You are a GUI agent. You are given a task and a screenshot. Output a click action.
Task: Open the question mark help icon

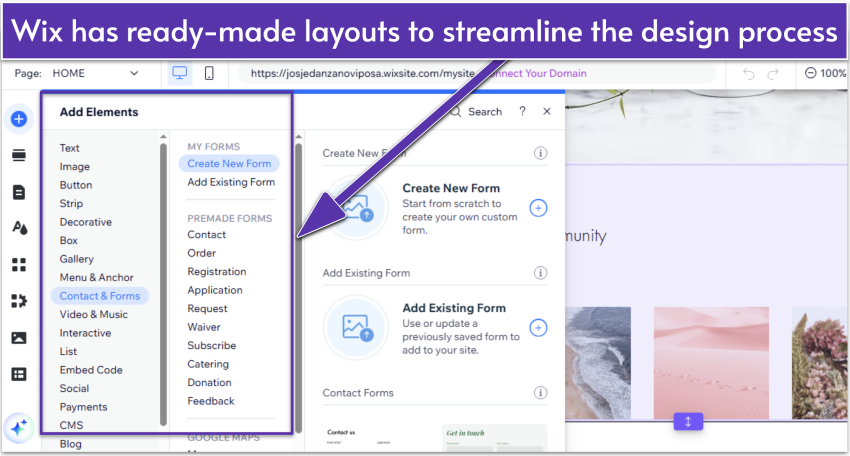(x=522, y=111)
